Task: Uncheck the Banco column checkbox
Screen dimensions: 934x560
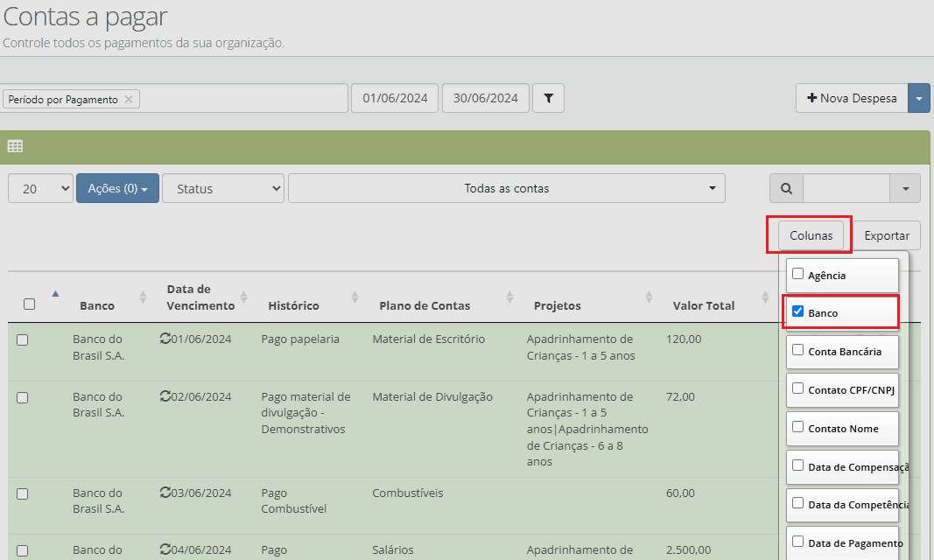Action: (798, 311)
